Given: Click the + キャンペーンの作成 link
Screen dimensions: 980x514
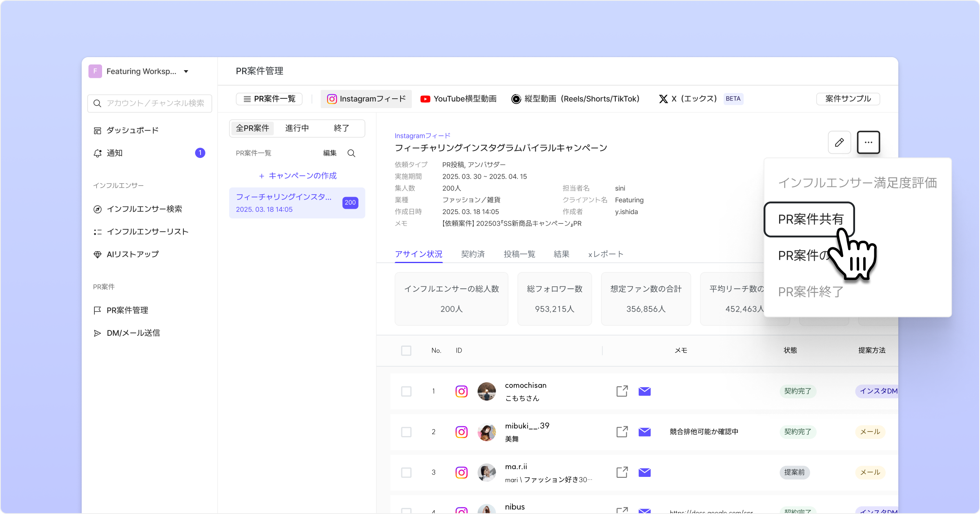Looking at the screenshot, I should [x=298, y=176].
